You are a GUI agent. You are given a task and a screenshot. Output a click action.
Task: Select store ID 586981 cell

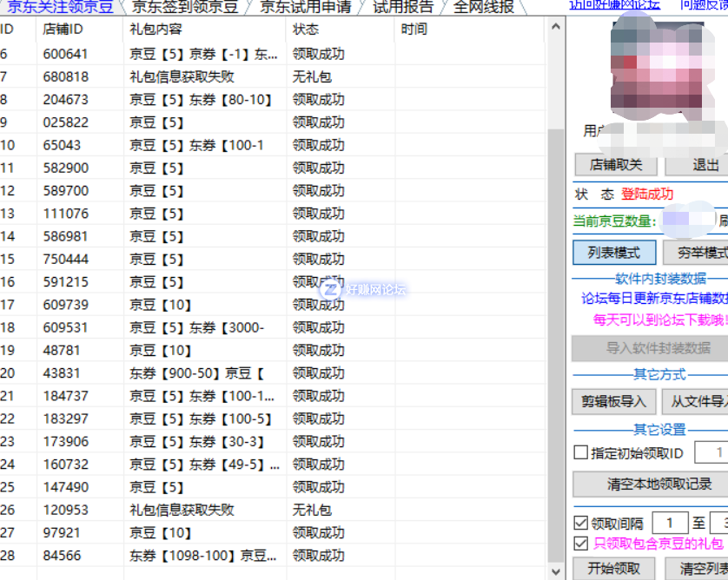click(x=65, y=236)
